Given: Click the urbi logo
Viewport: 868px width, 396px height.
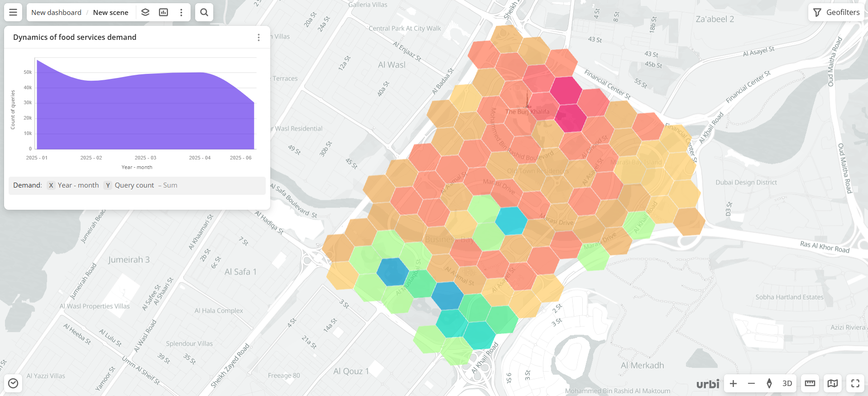Looking at the screenshot, I should coord(707,384).
